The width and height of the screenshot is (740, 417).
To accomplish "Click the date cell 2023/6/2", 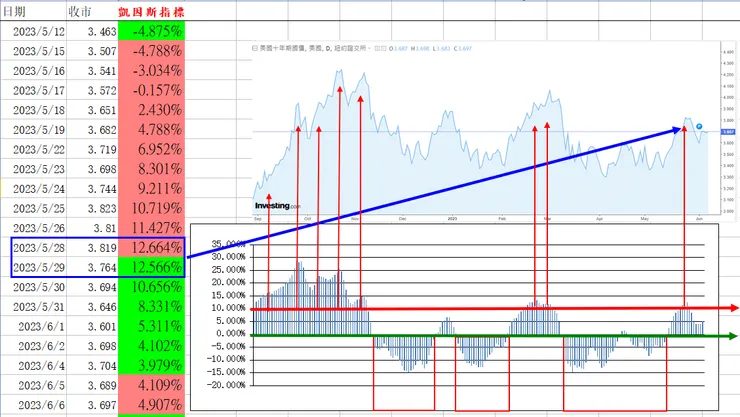I will coord(33,346).
